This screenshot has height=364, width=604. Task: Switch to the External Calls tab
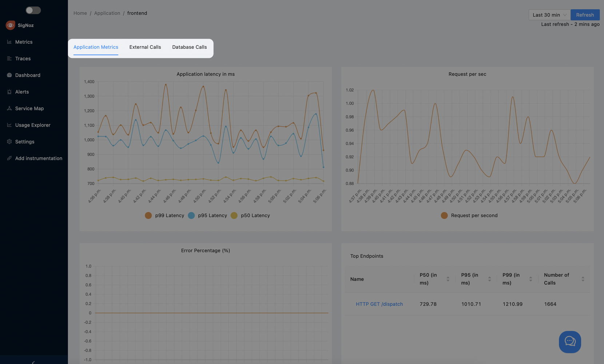click(145, 47)
